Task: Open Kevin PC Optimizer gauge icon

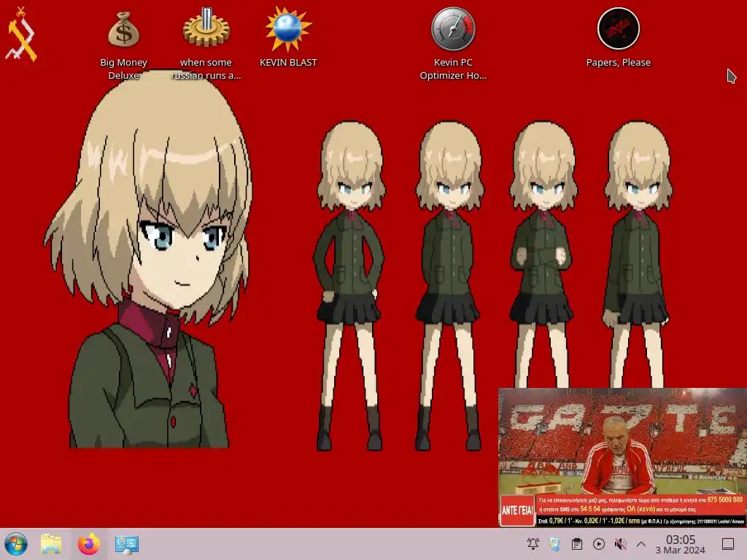Action: pos(453,28)
